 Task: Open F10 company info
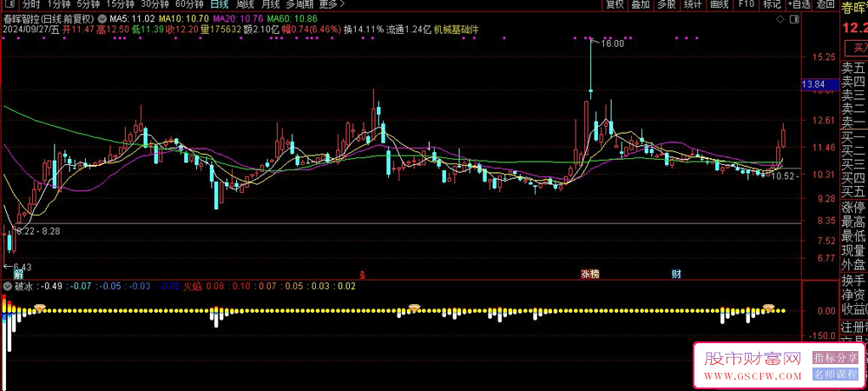click(x=746, y=4)
